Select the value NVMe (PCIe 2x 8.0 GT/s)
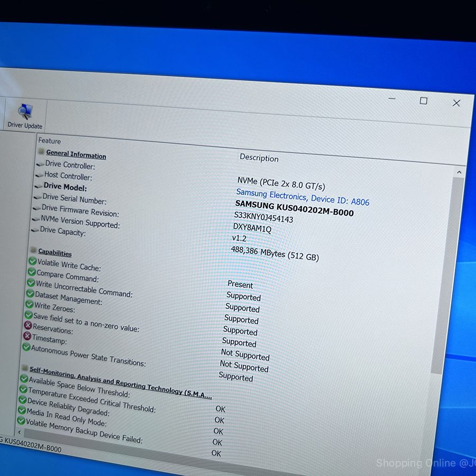Screen dimensions: 476x476 [x=281, y=183]
